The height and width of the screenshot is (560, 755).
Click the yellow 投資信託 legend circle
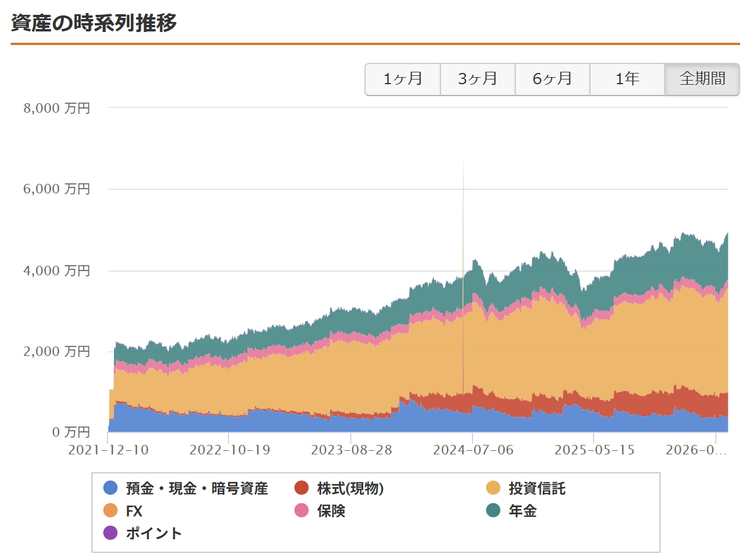(493, 488)
